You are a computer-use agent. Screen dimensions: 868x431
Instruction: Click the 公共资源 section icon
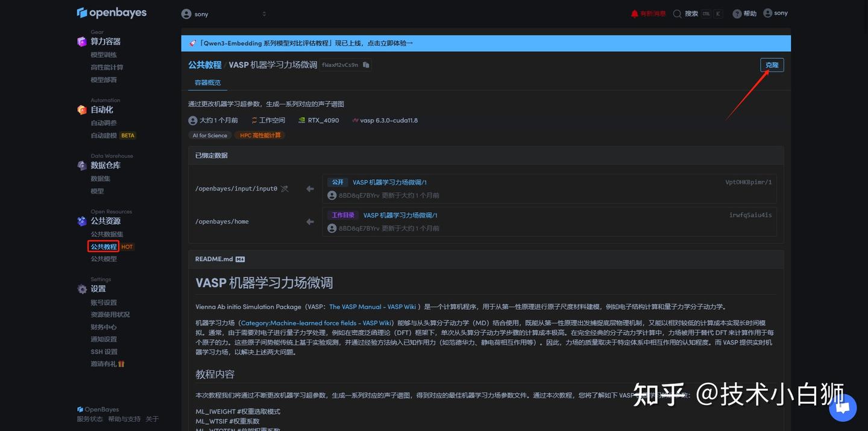(x=82, y=221)
